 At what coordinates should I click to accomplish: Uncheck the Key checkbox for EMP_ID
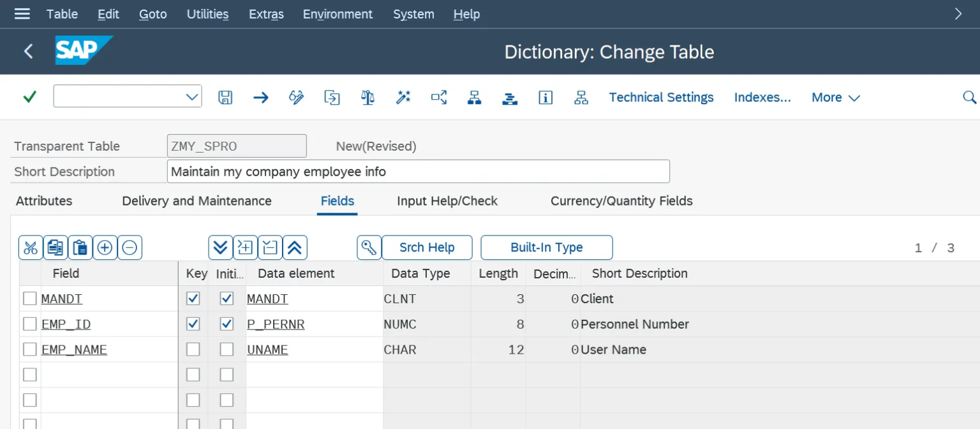193,324
